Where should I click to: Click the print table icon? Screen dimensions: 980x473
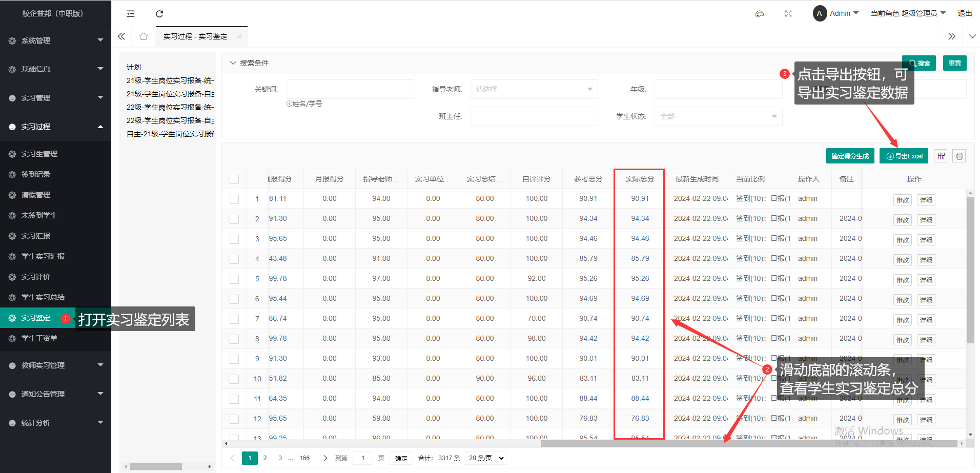pyautogui.click(x=959, y=156)
